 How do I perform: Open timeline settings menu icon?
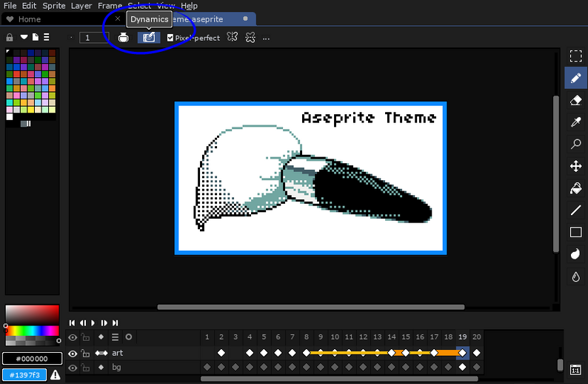(115, 337)
